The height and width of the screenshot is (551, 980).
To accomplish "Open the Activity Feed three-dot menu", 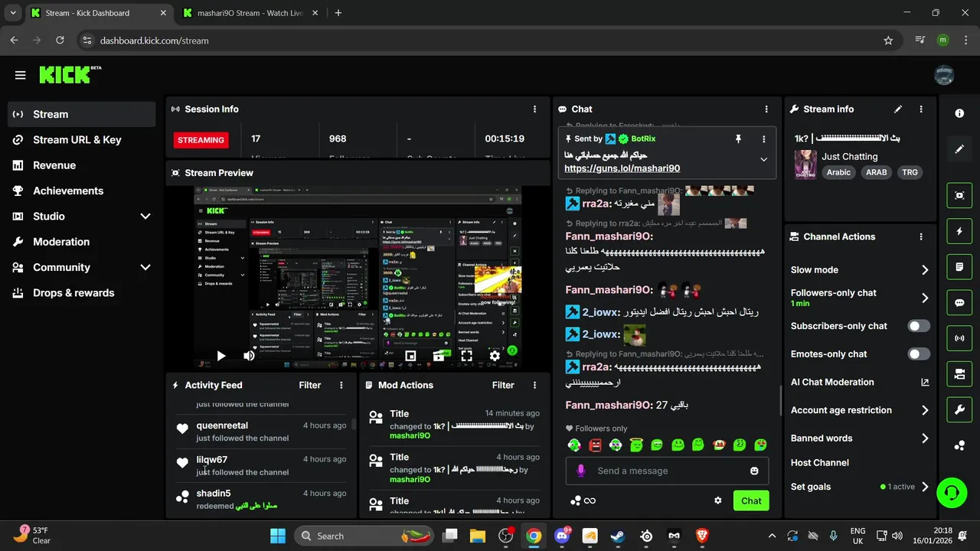I will point(341,386).
